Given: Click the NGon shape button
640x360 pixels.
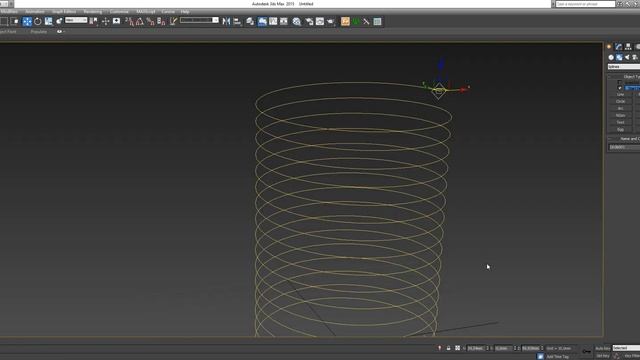Looking at the screenshot, I should point(620,116).
